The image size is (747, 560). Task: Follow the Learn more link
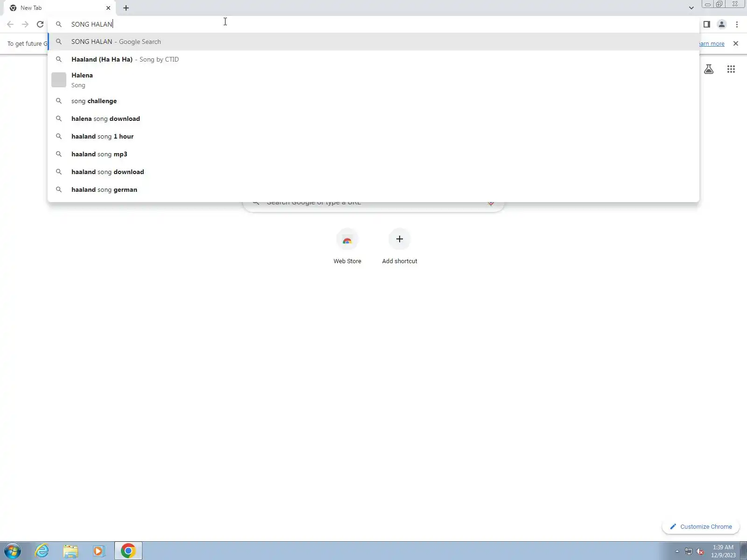(x=712, y=43)
